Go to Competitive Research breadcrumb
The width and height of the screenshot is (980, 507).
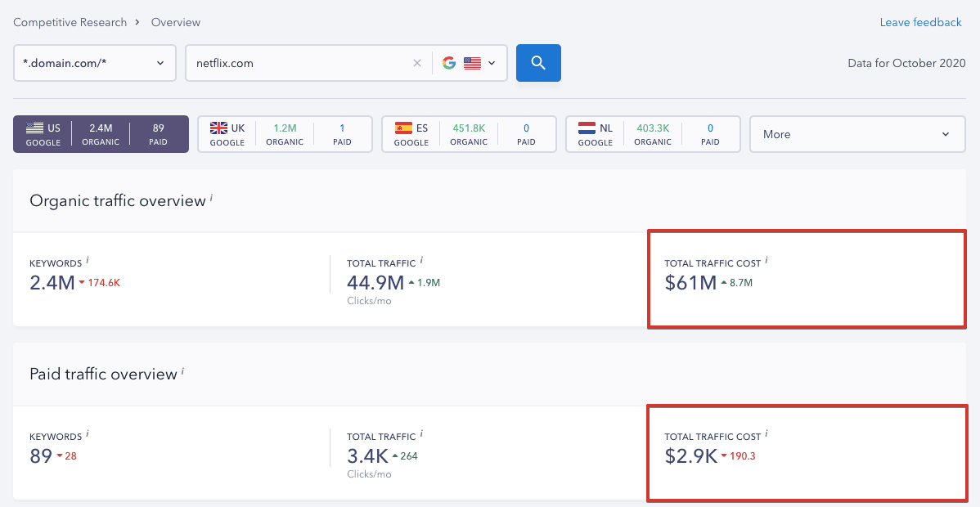pos(70,23)
